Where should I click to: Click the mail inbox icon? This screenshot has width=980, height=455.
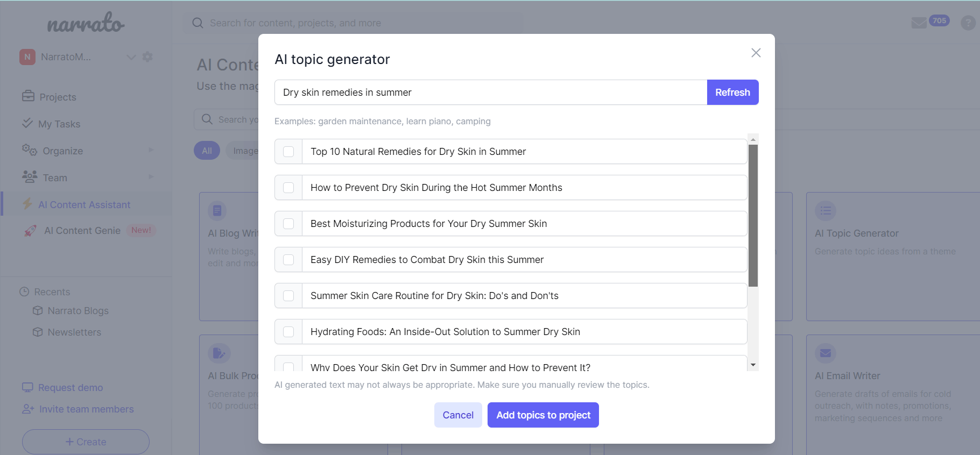coord(919,23)
